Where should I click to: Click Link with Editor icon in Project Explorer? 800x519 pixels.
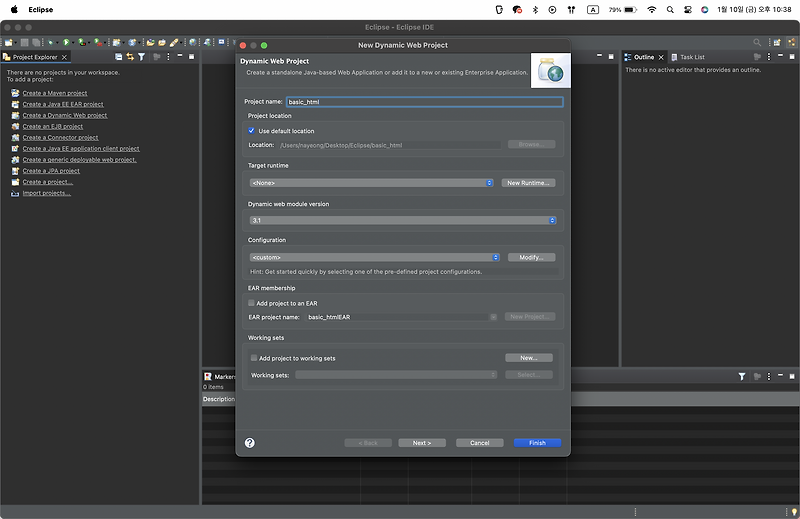[x=130, y=57]
